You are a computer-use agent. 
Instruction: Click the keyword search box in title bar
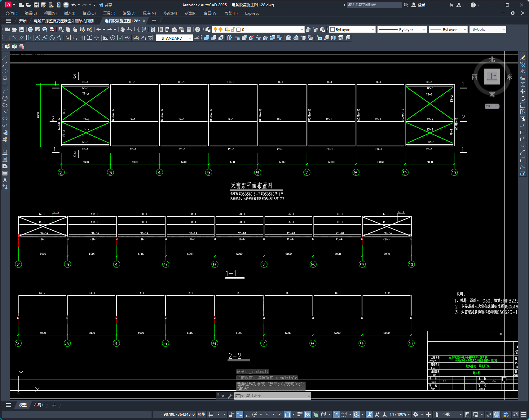pyautogui.click(x=374, y=5)
